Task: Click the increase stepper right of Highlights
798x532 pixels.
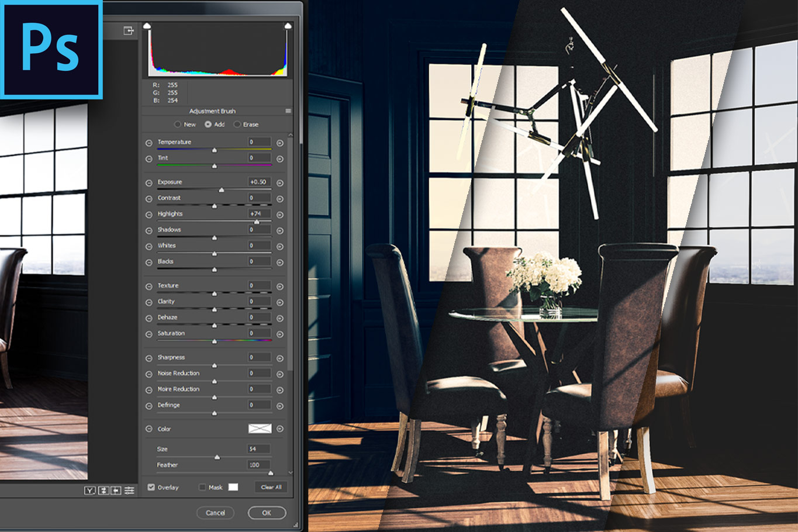Action: (x=279, y=213)
